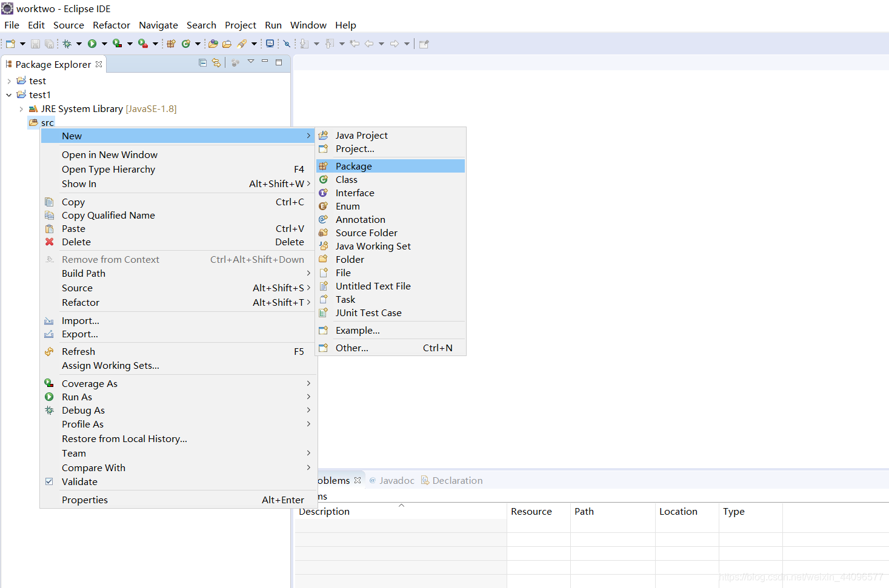Open the Debug dropdown arrow in toolbar

(x=79, y=44)
